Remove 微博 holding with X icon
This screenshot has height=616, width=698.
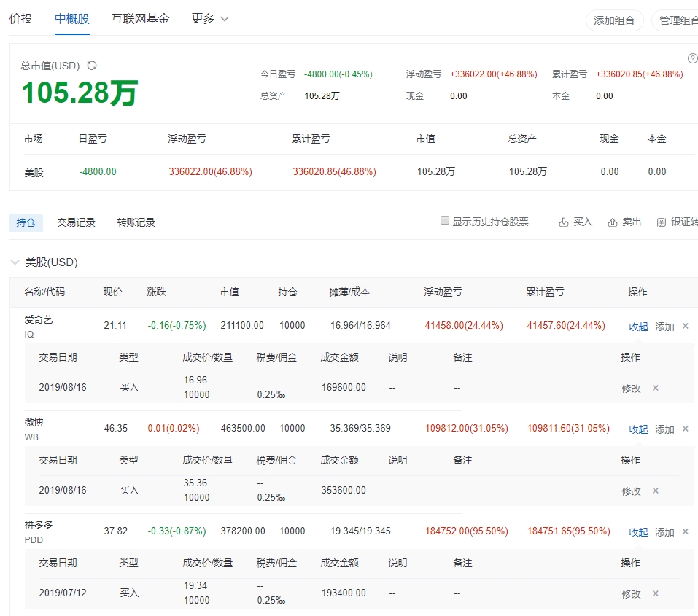pyautogui.click(x=686, y=429)
